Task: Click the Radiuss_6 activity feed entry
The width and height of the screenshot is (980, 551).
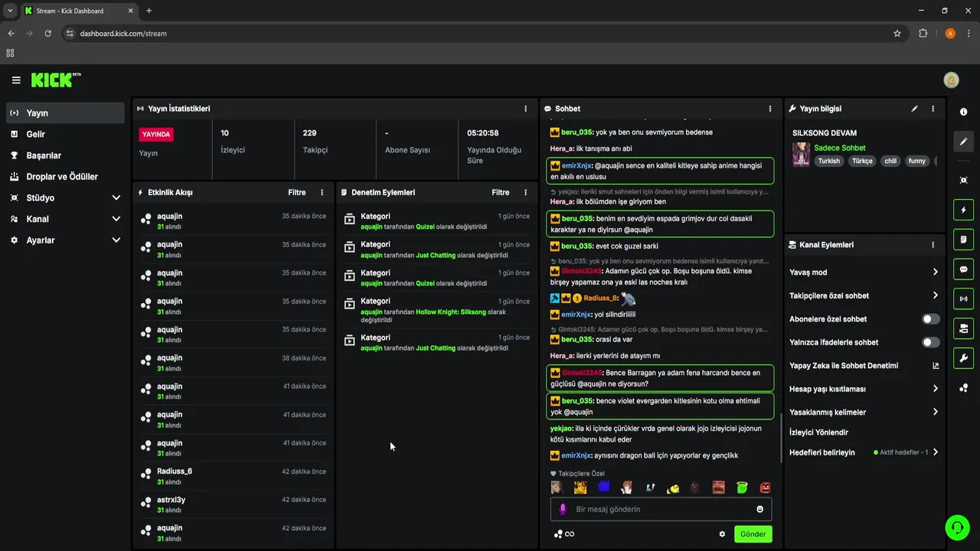Action: point(234,476)
